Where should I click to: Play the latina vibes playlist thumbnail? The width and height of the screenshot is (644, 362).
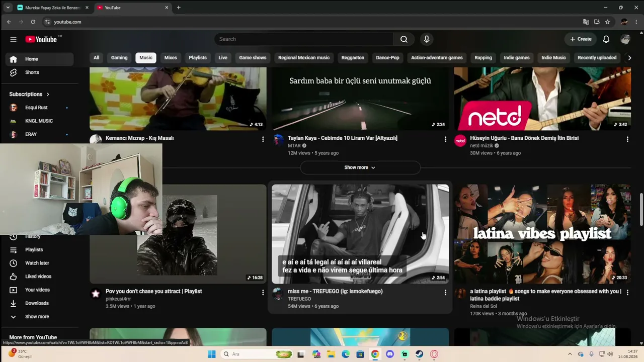click(x=542, y=234)
